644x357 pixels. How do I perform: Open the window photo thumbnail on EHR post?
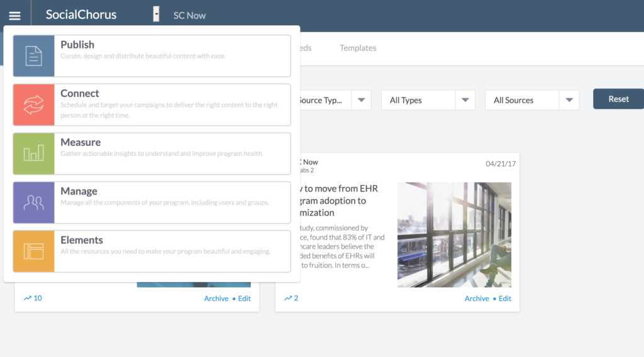click(x=454, y=235)
